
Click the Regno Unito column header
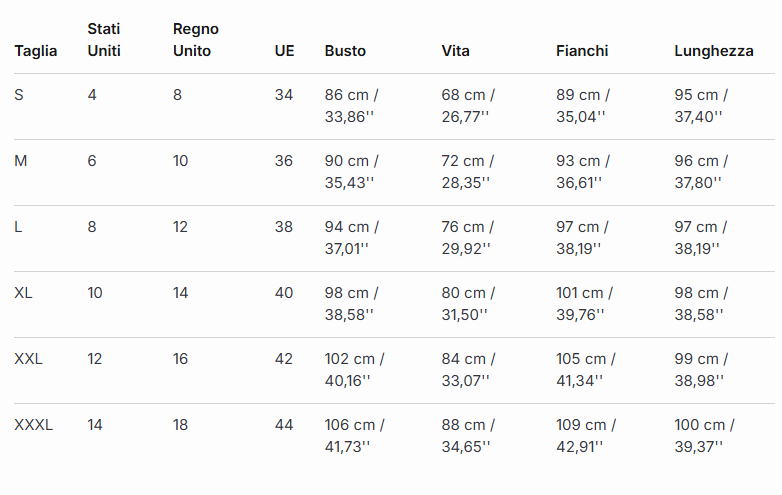click(x=195, y=40)
